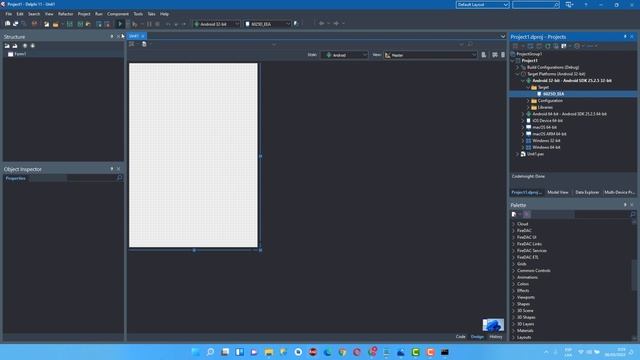This screenshot has width=640, height=360.
Task: Switch to the Multi-Device Preview tab
Action: 619,192
